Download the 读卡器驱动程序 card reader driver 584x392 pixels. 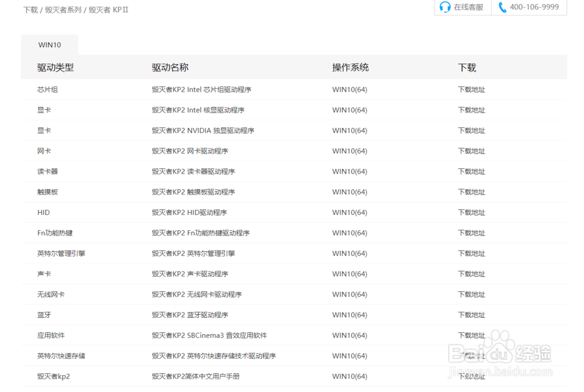point(471,171)
